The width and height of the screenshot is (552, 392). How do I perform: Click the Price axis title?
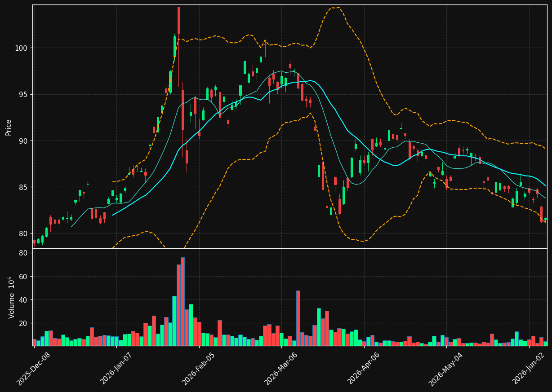coord(9,127)
